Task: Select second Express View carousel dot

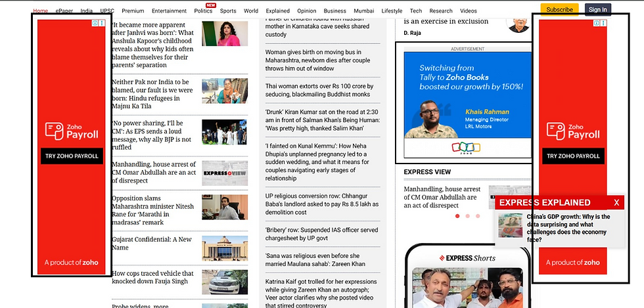Action: pyautogui.click(x=468, y=216)
